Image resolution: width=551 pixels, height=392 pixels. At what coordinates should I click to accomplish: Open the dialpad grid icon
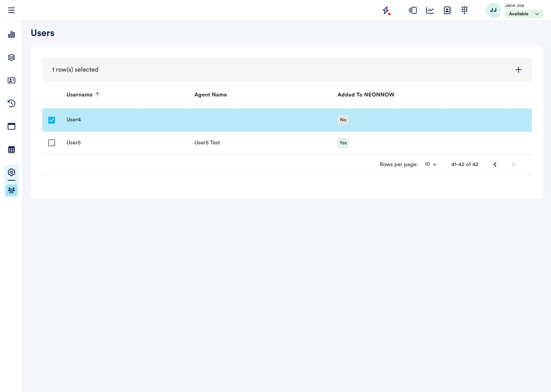click(x=465, y=10)
